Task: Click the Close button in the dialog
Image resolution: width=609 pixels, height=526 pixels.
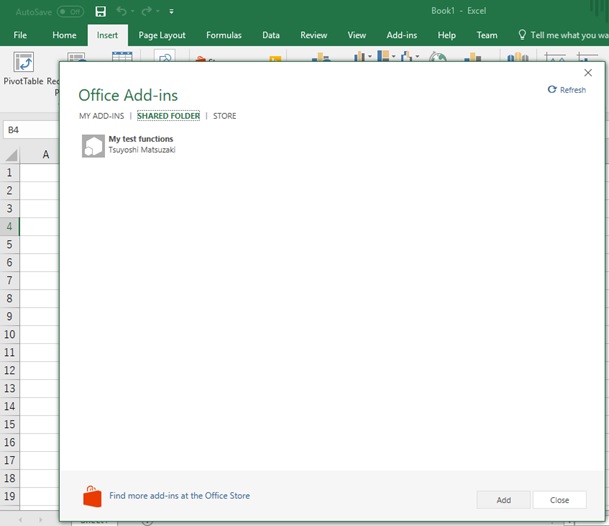Action: pos(560,500)
